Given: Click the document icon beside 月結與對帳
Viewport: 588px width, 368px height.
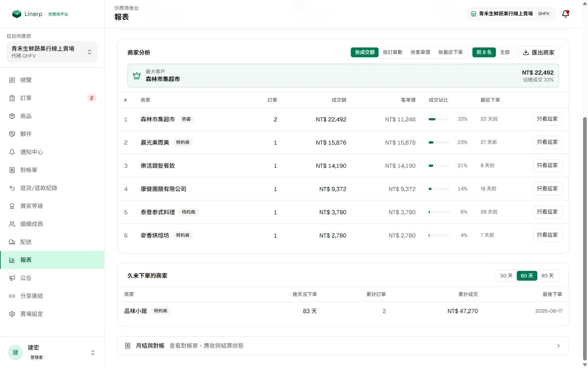Looking at the screenshot, I should 128,346.
